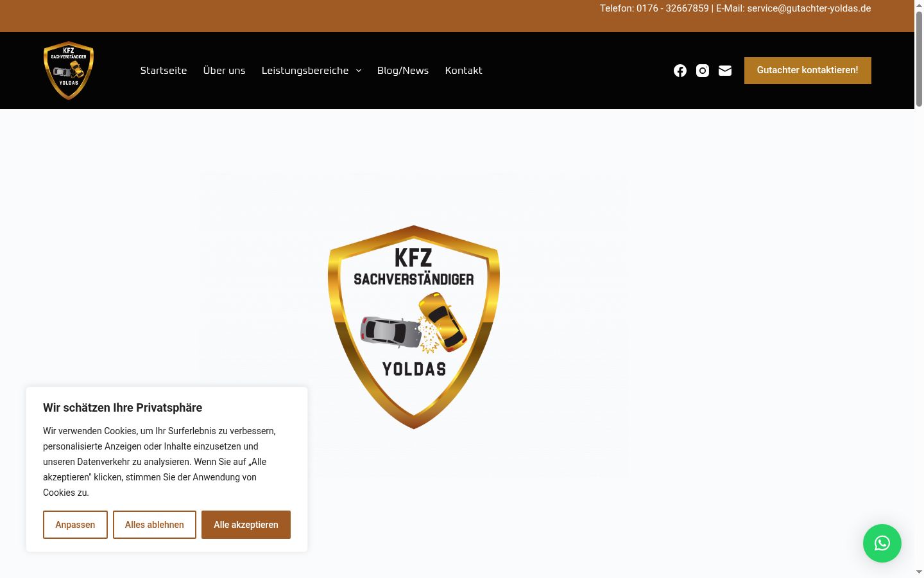Click Gutachter kontaktieren! button
This screenshot has height=578, width=924.
point(808,71)
